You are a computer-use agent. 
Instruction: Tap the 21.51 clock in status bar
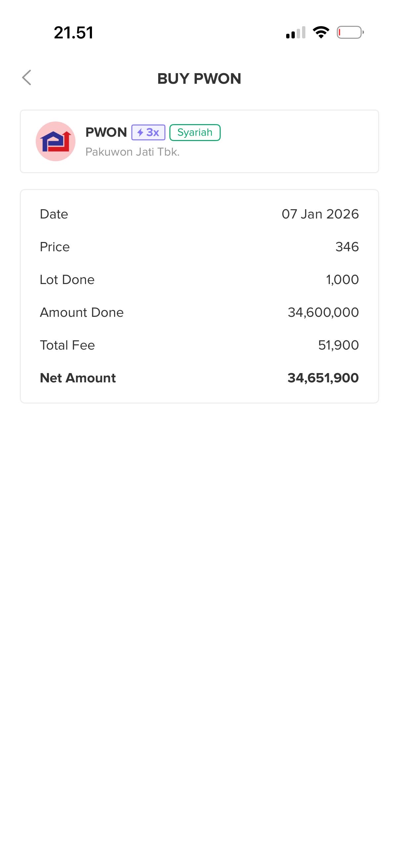[x=73, y=33]
